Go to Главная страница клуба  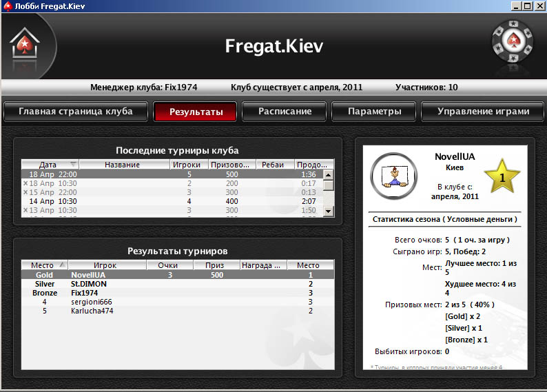click(x=74, y=112)
